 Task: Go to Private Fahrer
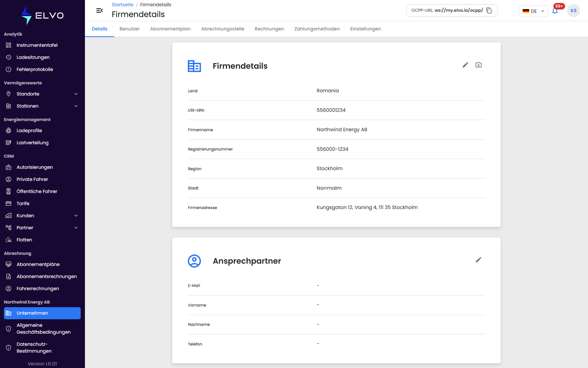tap(42, 179)
